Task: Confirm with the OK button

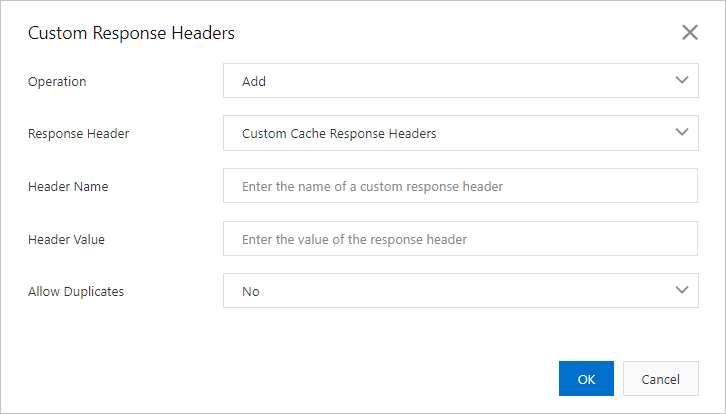Action: pos(586,379)
